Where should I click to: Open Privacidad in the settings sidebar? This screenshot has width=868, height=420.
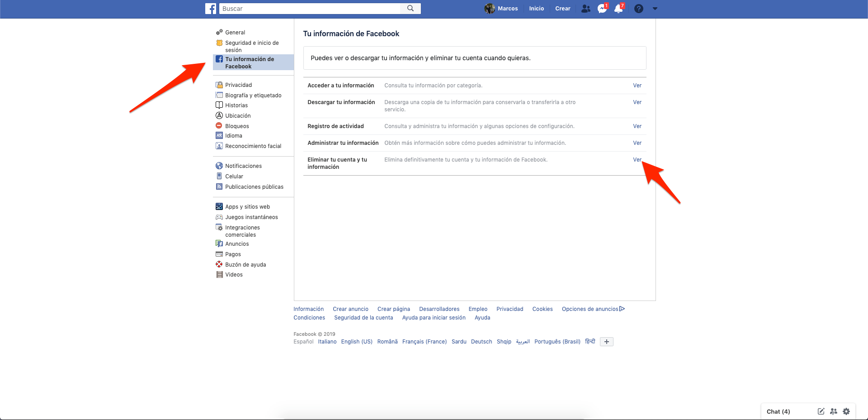click(x=238, y=85)
